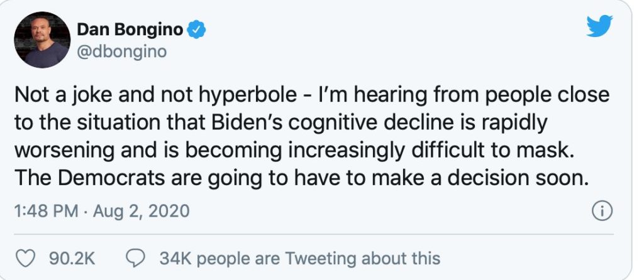Open the tweet info icon
Viewport: 644px width, 280px height.
click(x=602, y=211)
